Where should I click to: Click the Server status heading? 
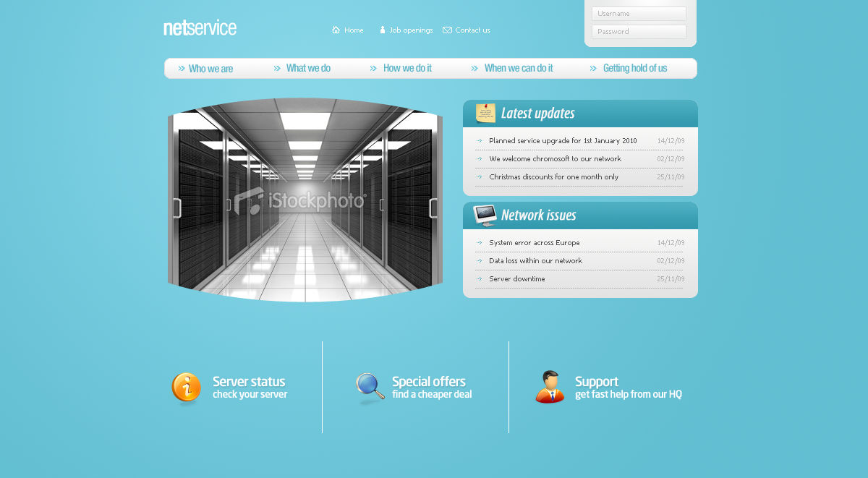click(249, 382)
